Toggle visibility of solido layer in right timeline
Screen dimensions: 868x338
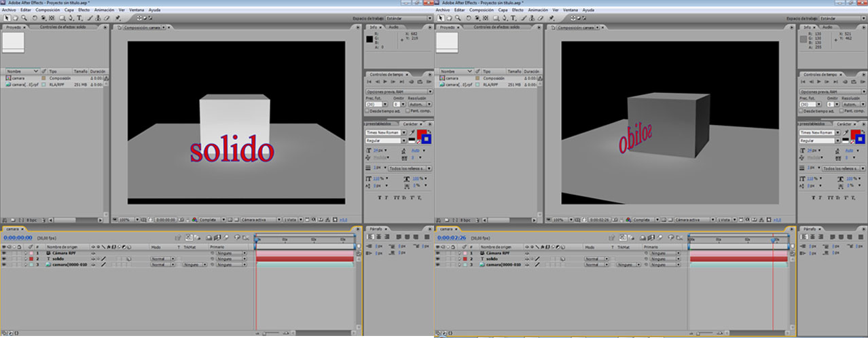(x=437, y=259)
